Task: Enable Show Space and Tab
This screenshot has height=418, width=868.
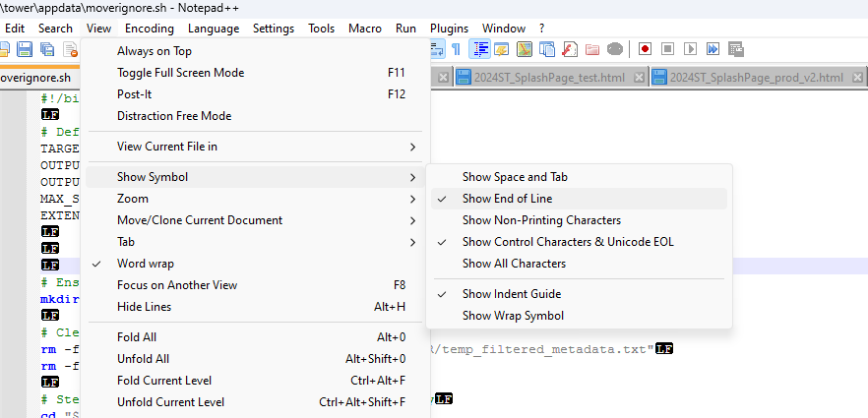Action: click(579, 177)
